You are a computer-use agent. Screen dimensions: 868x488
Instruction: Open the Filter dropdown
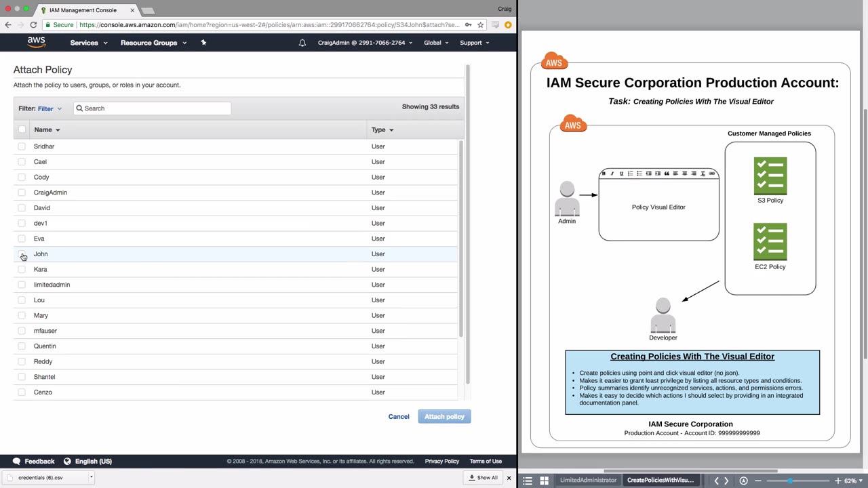[x=50, y=108]
